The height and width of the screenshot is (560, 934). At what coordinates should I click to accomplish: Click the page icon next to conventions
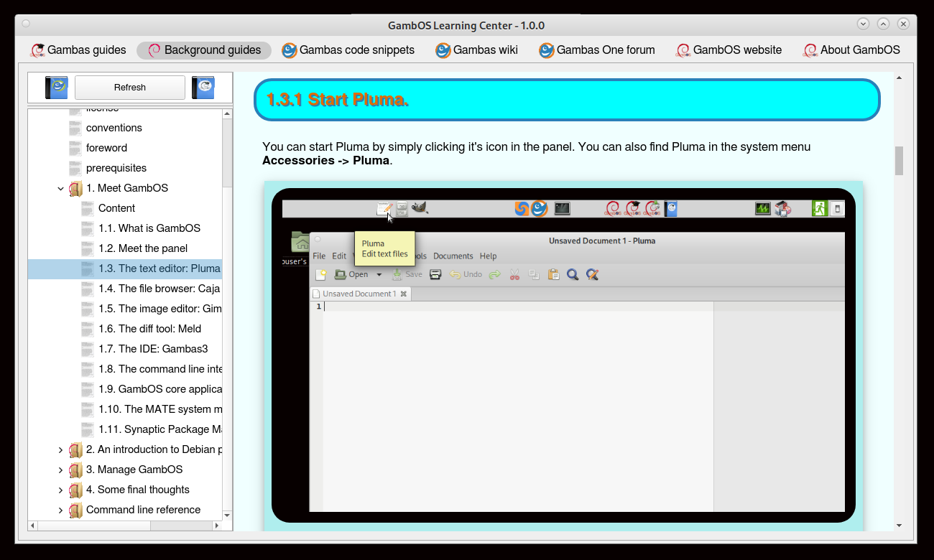click(75, 129)
